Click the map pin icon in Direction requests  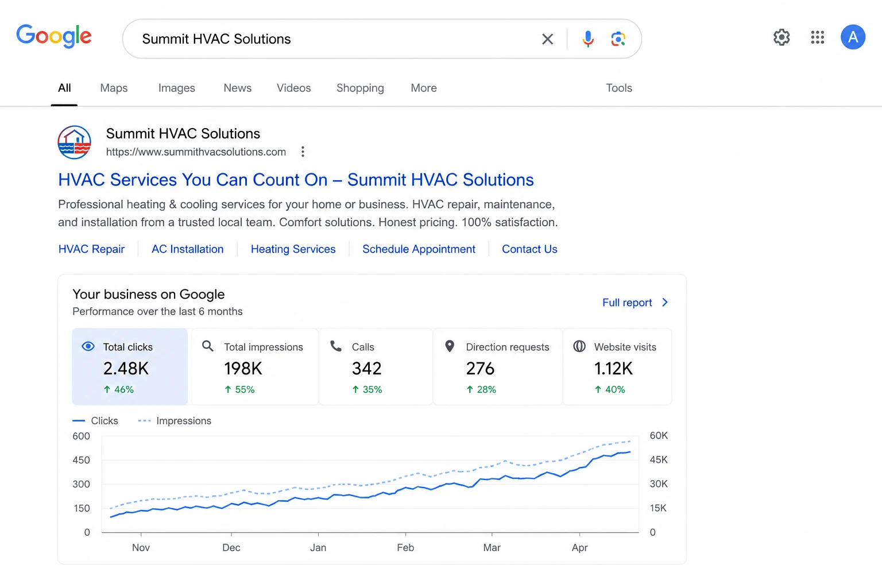[x=450, y=346]
